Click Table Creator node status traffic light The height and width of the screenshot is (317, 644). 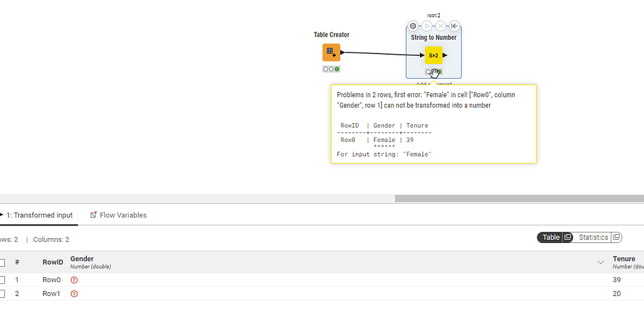pyautogui.click(x=331, y=69)
